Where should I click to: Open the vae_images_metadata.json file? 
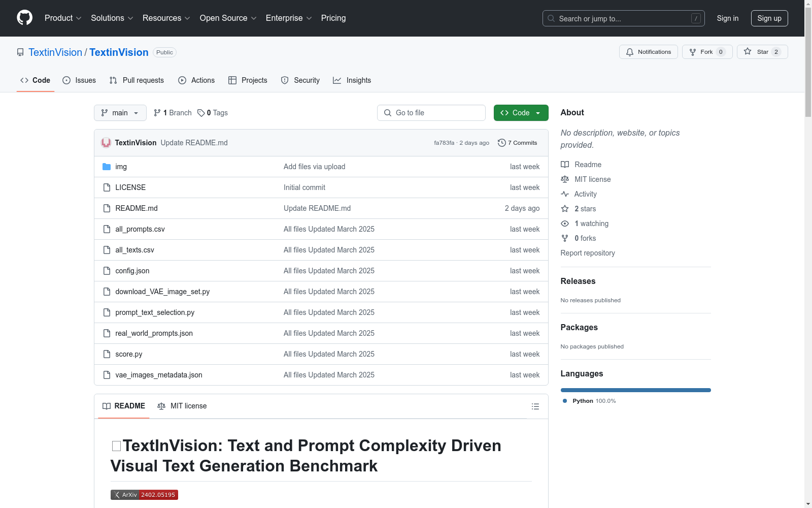[159, 375]
